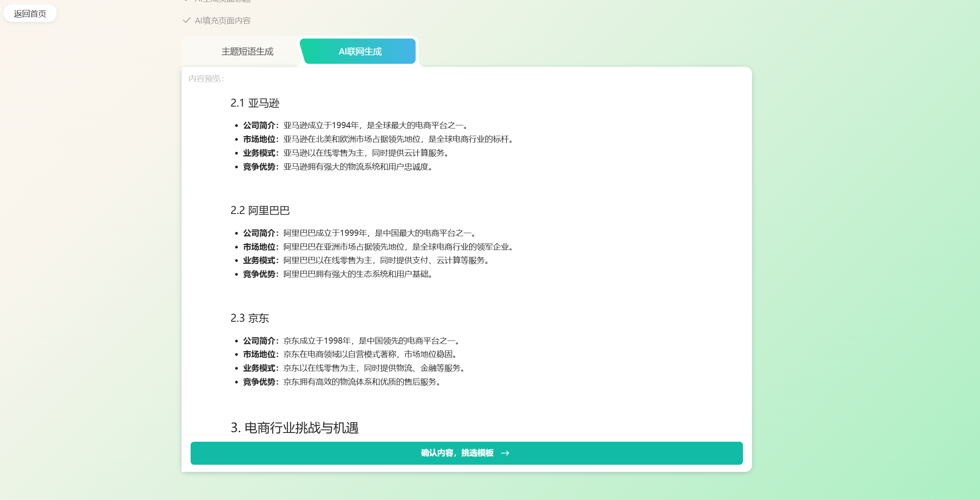Click the checkmark beside AI填充页面内容
The width and height of the screenshot is (980, 500).
coord(186,20)
